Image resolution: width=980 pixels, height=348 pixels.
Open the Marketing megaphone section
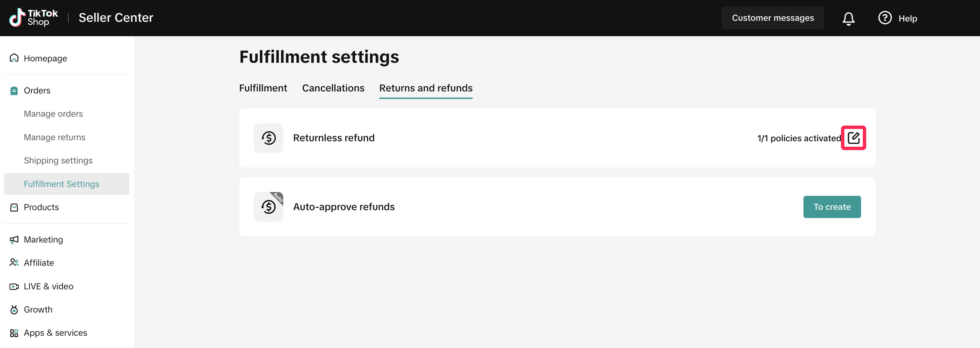[43, 240]
